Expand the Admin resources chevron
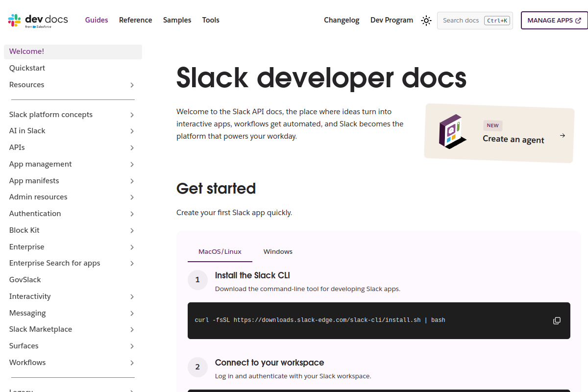 (x=132, y=197)
